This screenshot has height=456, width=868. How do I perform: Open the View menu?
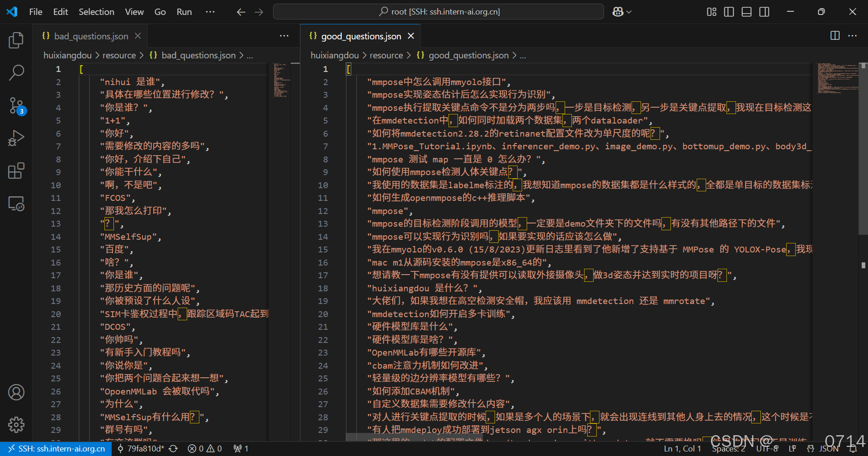click(x=134, y=12)
